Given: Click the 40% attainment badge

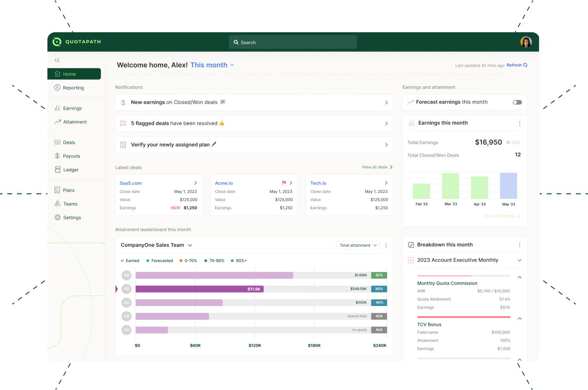Looking at the screenshot, I should [379, 303].
